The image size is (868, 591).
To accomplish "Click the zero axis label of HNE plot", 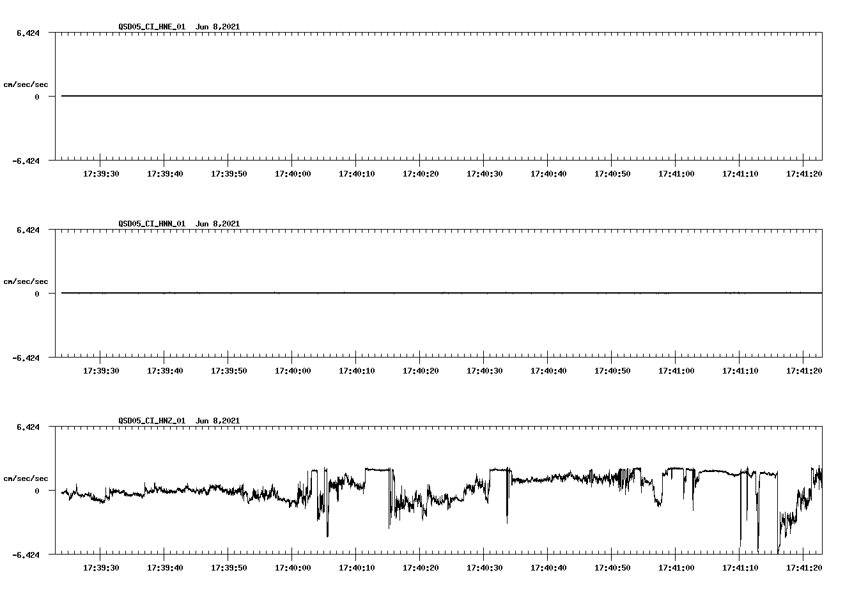I will 37,97.
